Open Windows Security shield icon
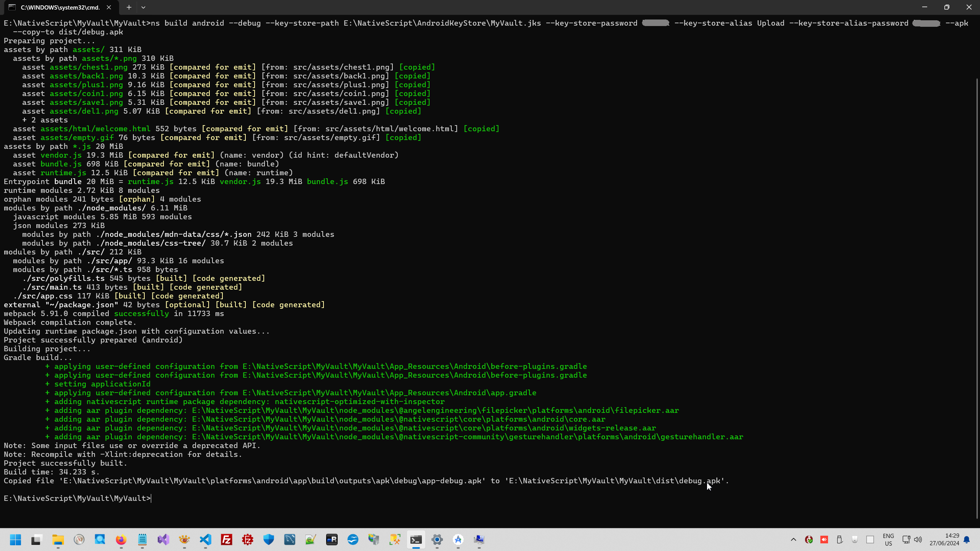 [x=269, y=540]
